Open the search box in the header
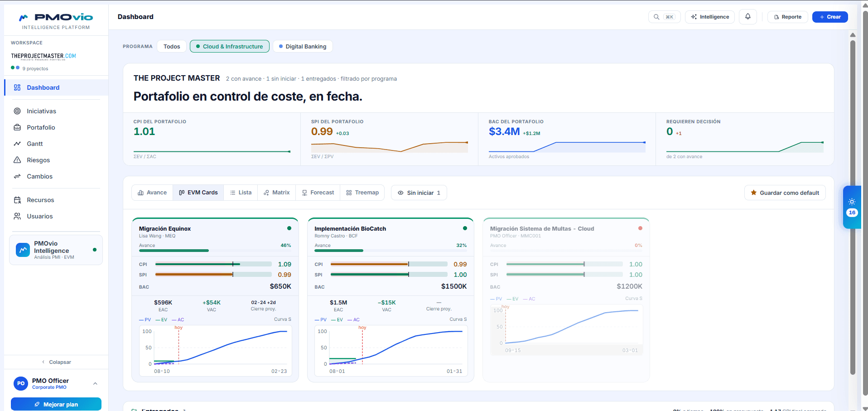This screenshot has width=868, height=411. coord(664,17)
